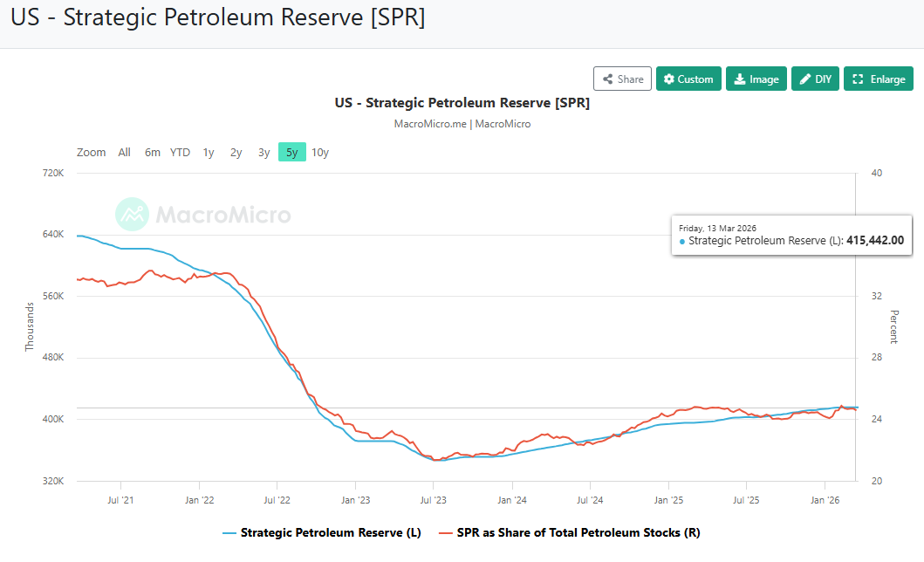Click the MacroMicro.me | MacroMicro subtitle
924x562 pixels.
(x=462, y=124)
